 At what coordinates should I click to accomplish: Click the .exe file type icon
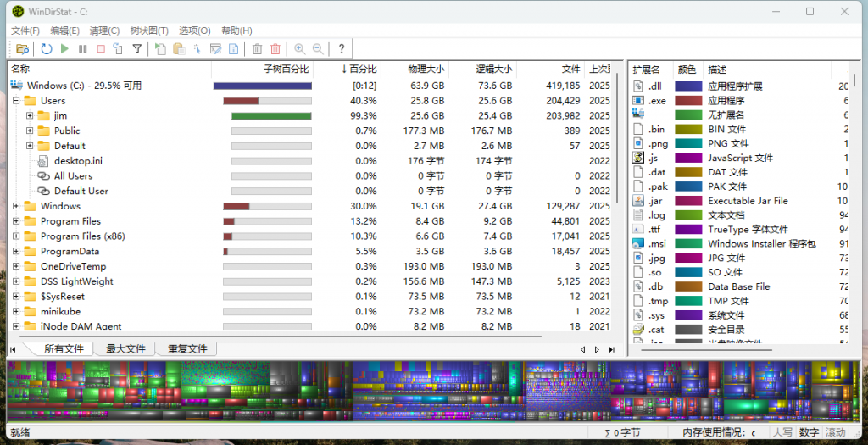(638, 101)
